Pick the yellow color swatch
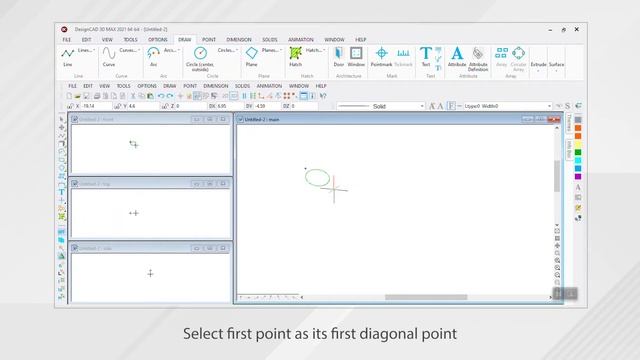 click(x=578, y=144)
